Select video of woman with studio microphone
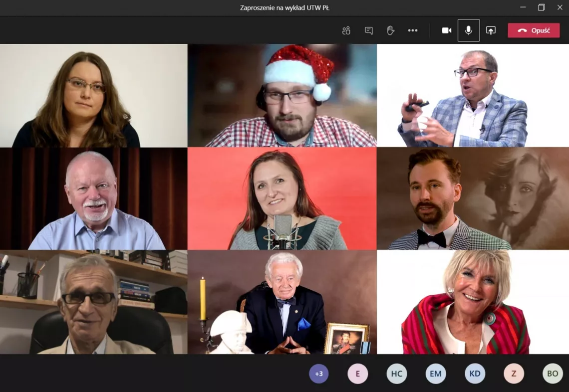This screenshot has width=569, height=392. [282, 198]
